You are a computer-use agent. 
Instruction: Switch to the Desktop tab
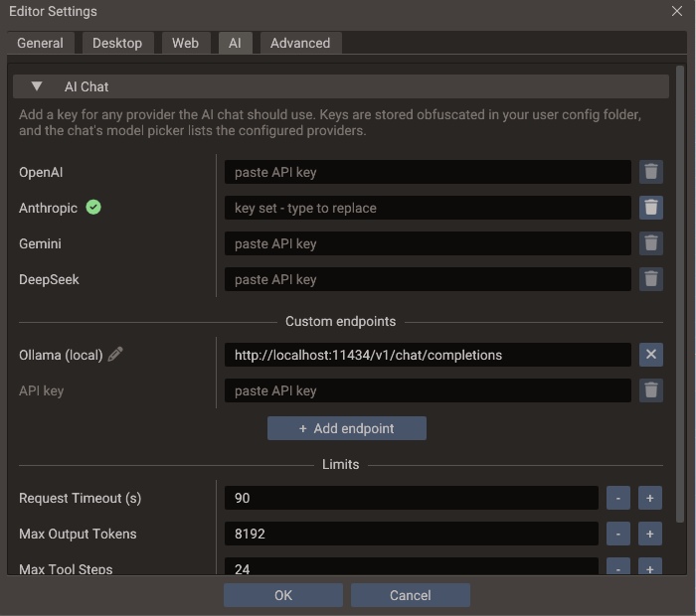pos(117,43)
